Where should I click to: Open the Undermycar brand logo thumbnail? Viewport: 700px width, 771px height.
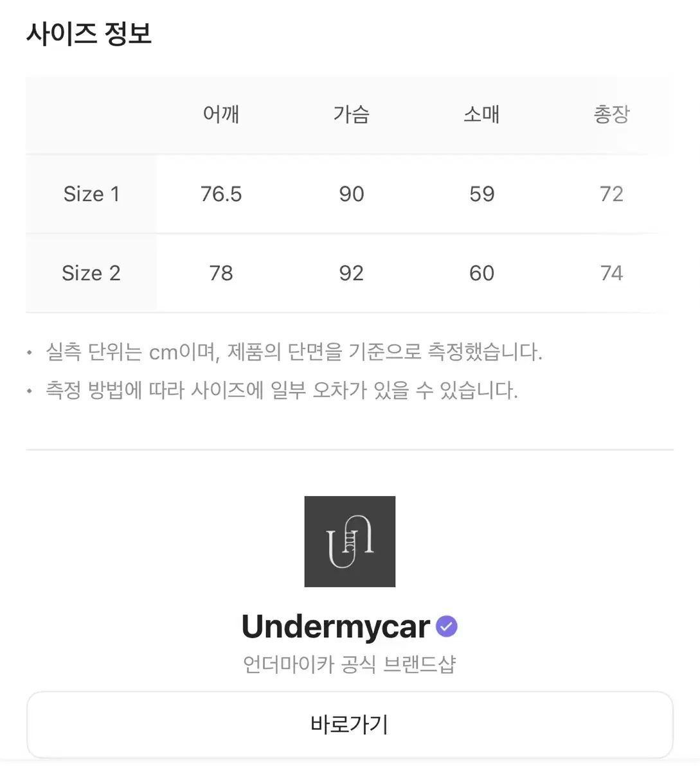coord(350,541)
